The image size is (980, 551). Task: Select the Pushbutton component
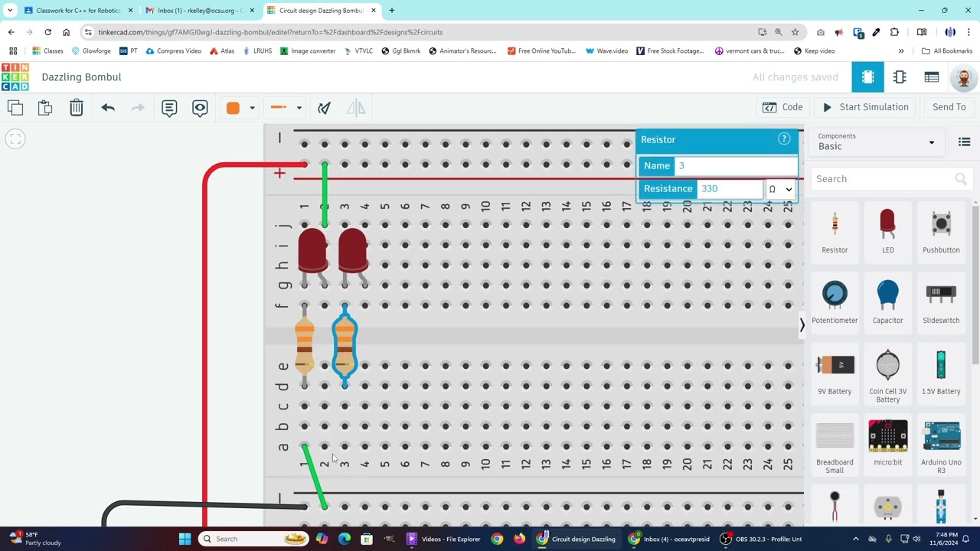941,230
